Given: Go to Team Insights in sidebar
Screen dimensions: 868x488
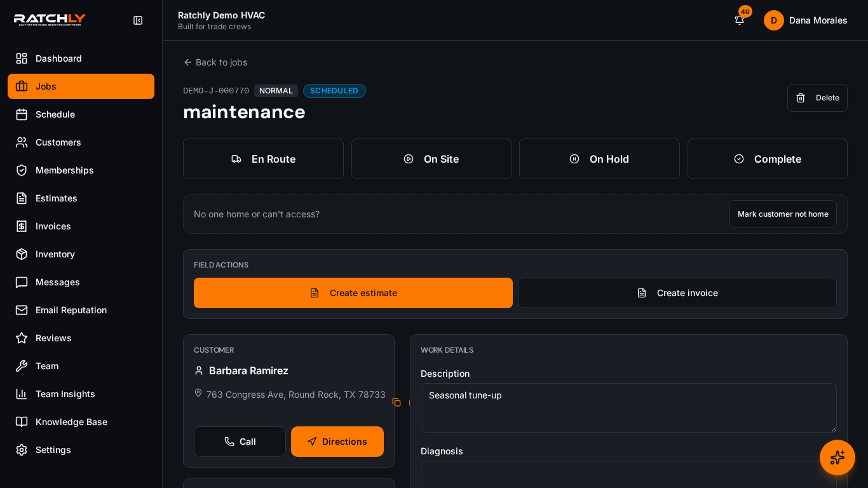Looking at the screenshot, I should point(81,394).
